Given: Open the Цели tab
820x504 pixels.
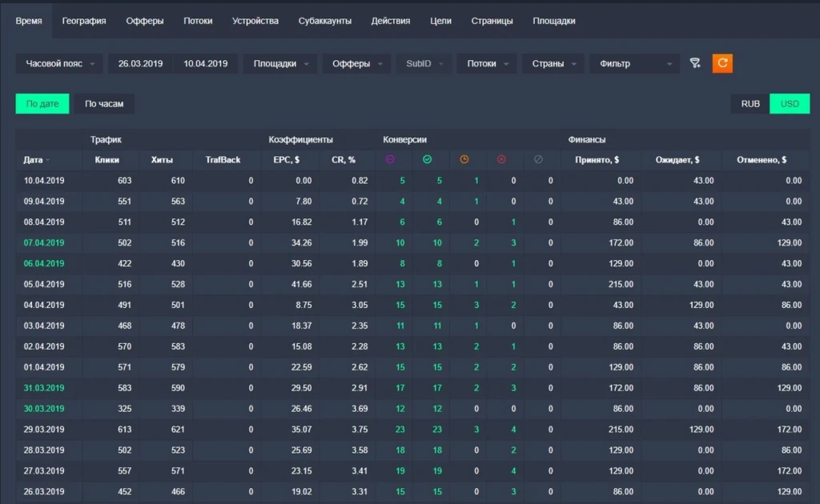Looking at the screenshot, I should point(441,21).
